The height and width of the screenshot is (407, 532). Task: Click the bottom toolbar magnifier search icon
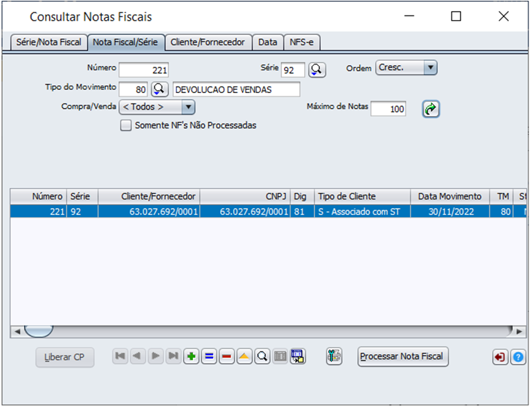tap(262, 357)
